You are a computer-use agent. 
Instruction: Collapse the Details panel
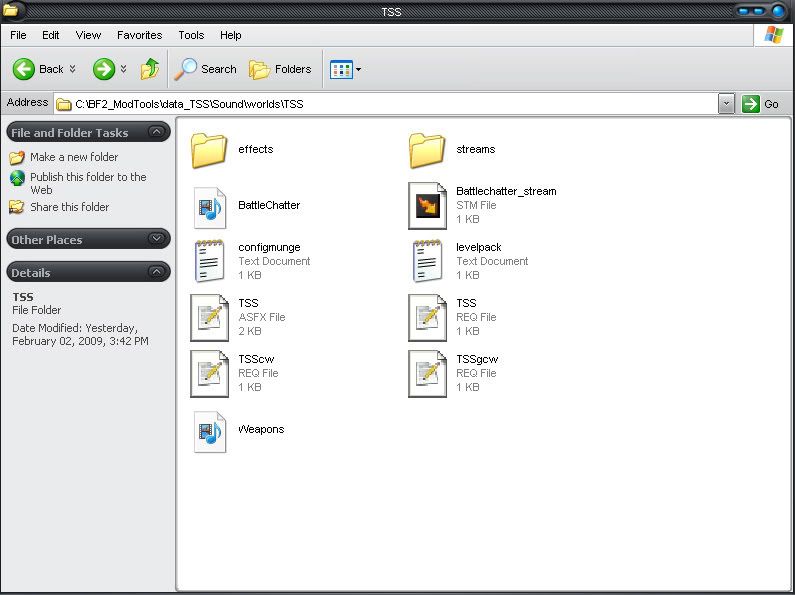point(157,272)
